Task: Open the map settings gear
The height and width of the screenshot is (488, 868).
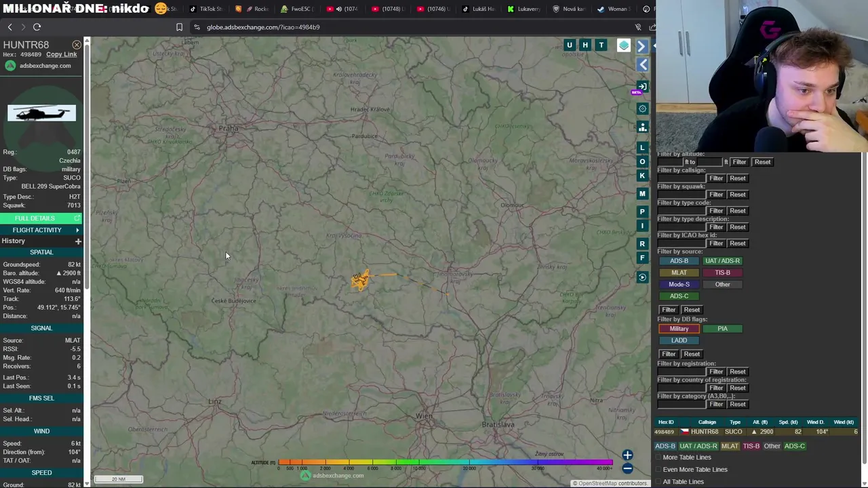Action: click(x=642, y=108)
